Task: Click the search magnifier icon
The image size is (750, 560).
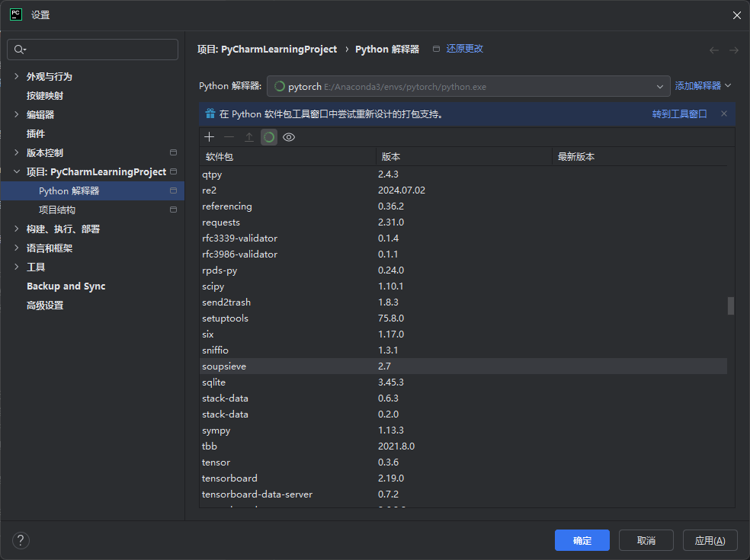Action: 20,50
